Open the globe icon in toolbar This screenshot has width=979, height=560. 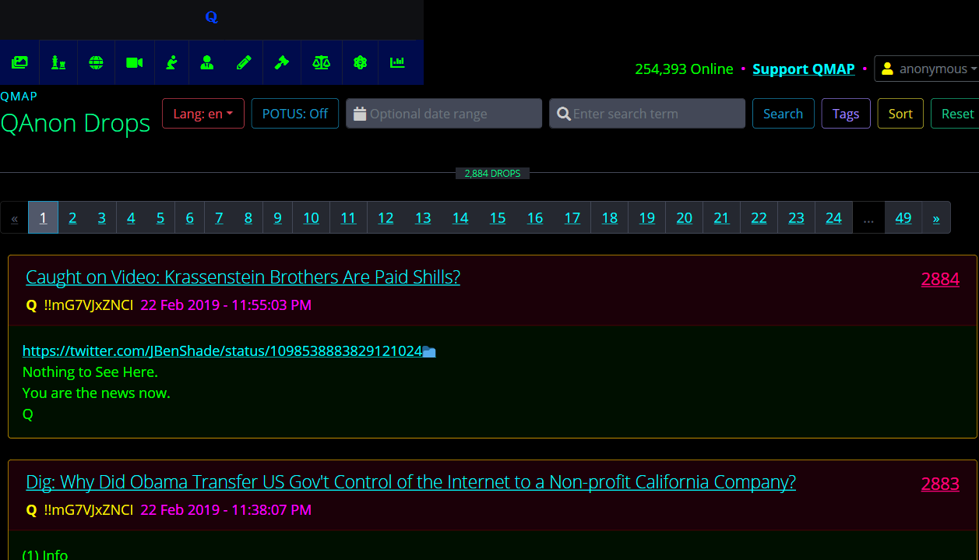[96, 62]
